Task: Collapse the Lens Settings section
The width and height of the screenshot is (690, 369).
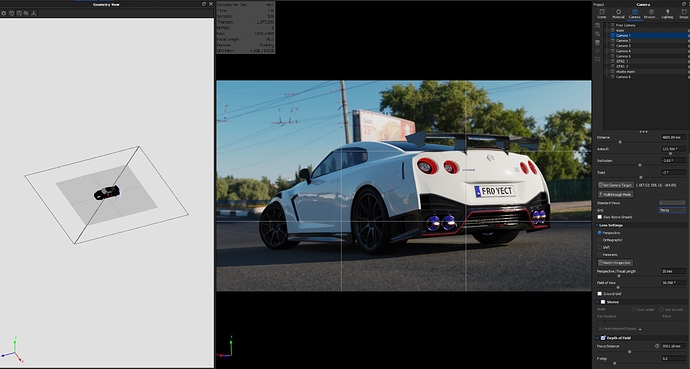Action: [x=597, y=225]
